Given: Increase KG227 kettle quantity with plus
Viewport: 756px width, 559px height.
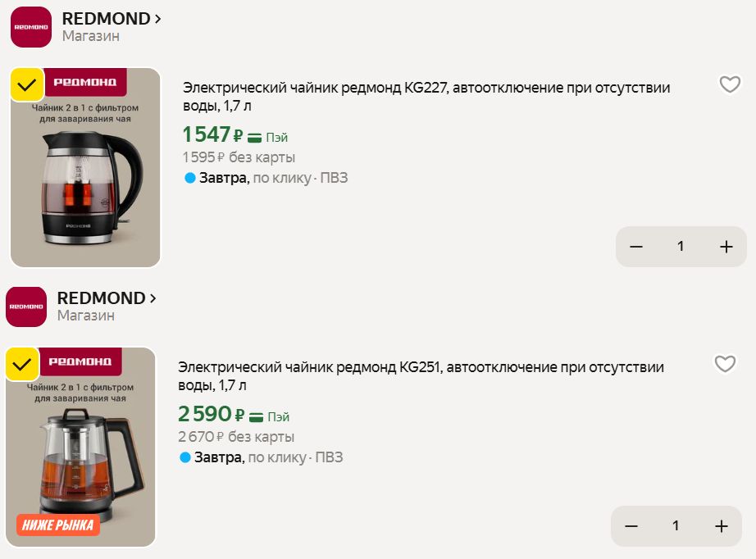Looking at the screenshot, I should [726, 247].
